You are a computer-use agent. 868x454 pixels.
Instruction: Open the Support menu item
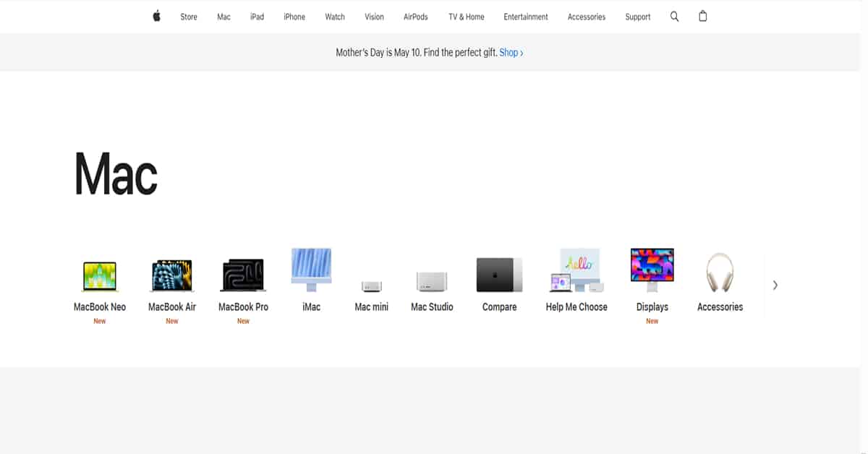point(638,17)
